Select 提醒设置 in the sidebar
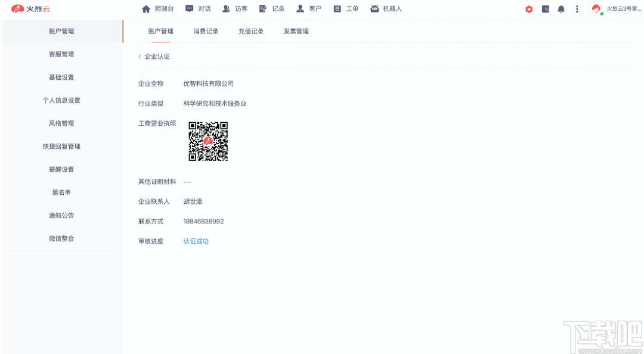 pyautogui.click(x=63, y=169)
